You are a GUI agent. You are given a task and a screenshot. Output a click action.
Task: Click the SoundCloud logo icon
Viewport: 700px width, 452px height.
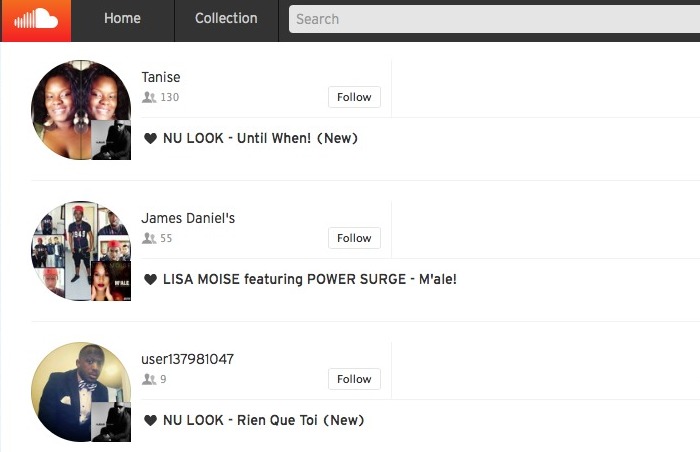click(x=36, y=18)
